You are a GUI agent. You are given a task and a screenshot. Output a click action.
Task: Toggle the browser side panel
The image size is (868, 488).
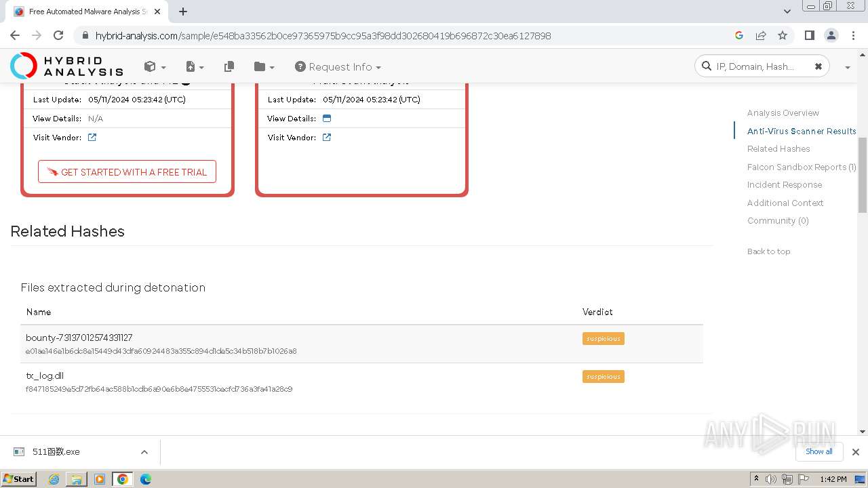(x=809, y=35)
